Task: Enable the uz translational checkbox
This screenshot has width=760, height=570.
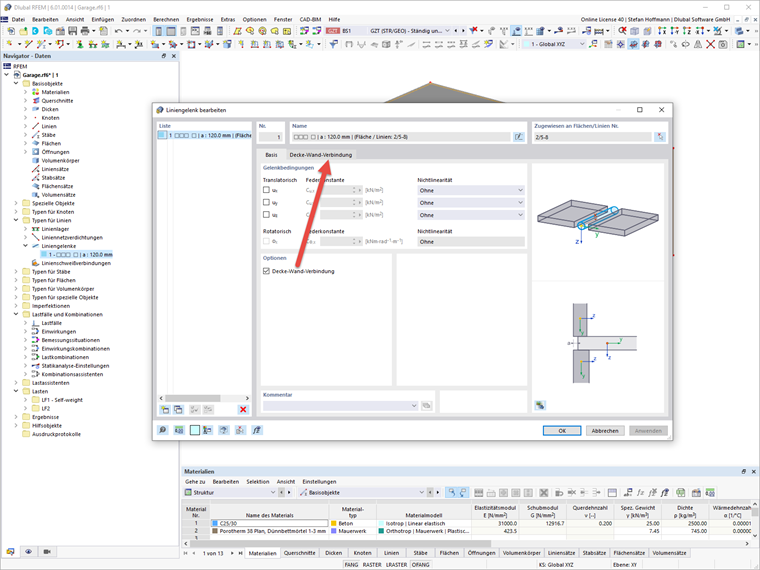Action: click(x=266, y=214)
